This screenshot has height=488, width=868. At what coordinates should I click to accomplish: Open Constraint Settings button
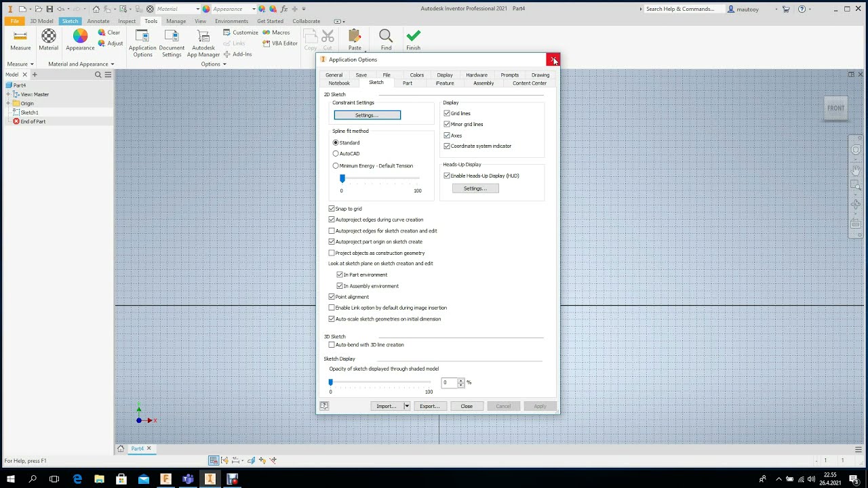(367, 115)
